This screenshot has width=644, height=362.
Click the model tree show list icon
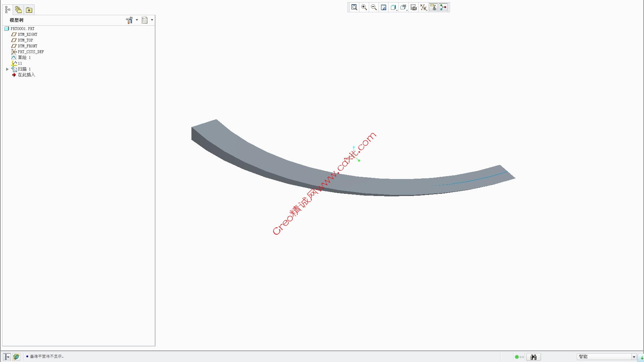pyautogui.click(x=145, y=20)
